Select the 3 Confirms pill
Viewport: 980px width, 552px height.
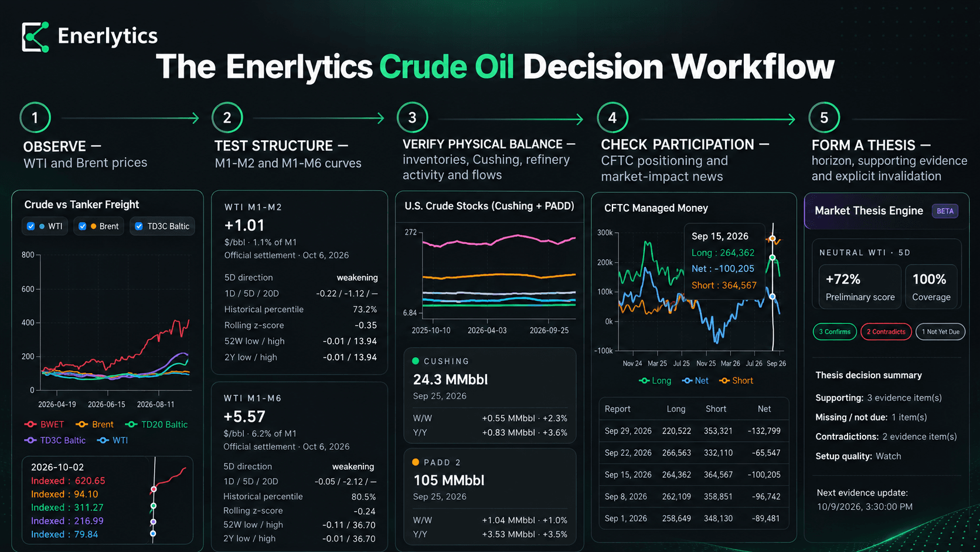point(835,332)
